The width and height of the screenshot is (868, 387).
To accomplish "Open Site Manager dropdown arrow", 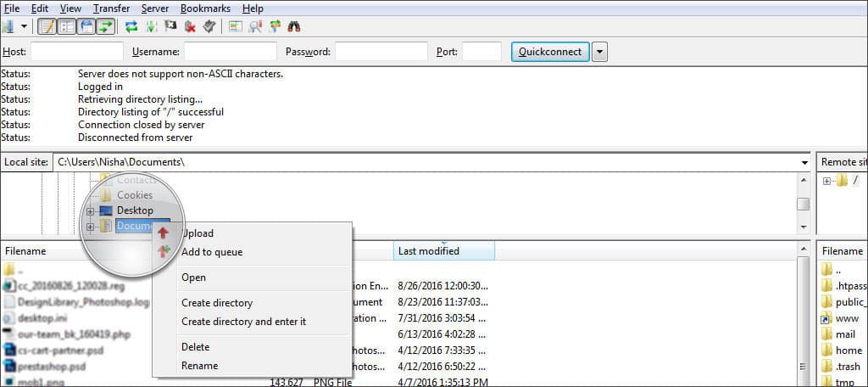I will click(x=23, y=26).
